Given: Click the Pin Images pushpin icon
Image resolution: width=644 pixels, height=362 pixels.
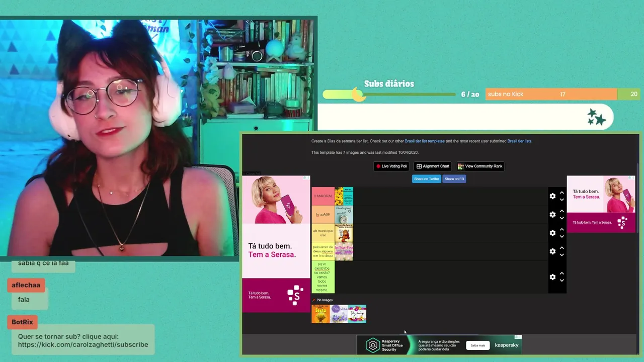Looking at the screenshot, I should pyautogui.click(x=313, y=300).
